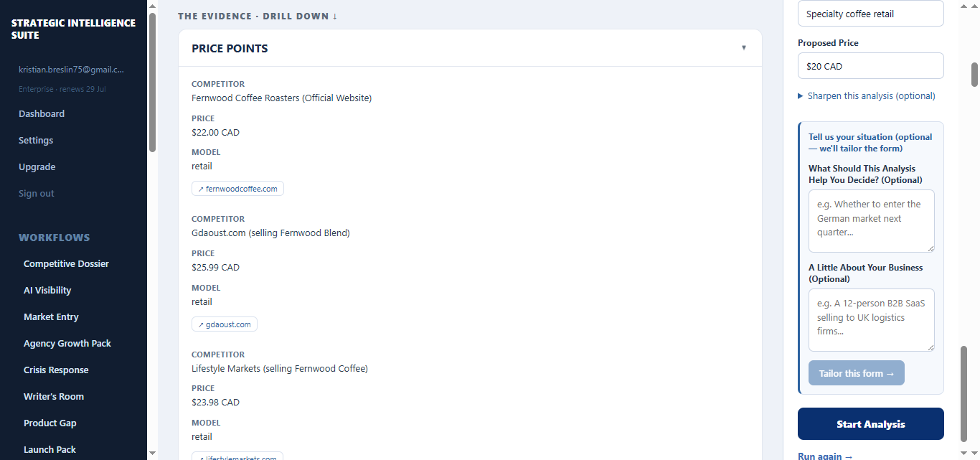Image resolution: width=980 pixels, height=460 pixels.
Task: Open the Competitive Dossier workflow
Action: (66, 263)
